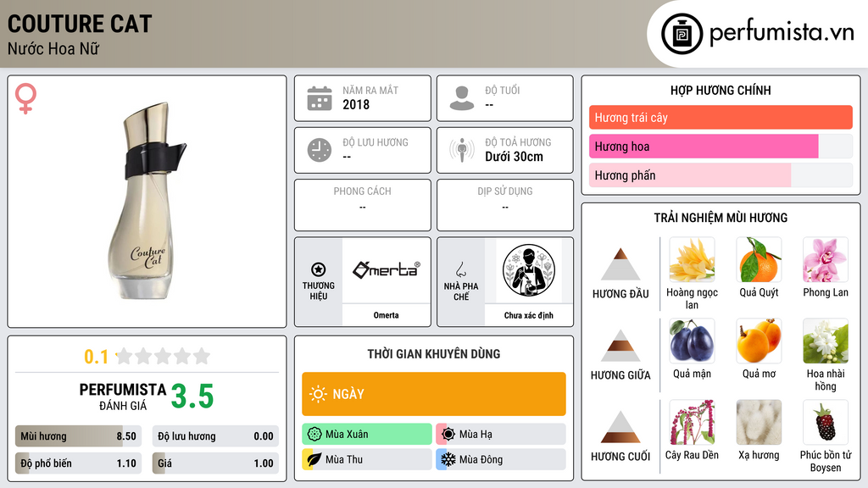Click the person icon beside Độ Tuổi

[462, 98]
